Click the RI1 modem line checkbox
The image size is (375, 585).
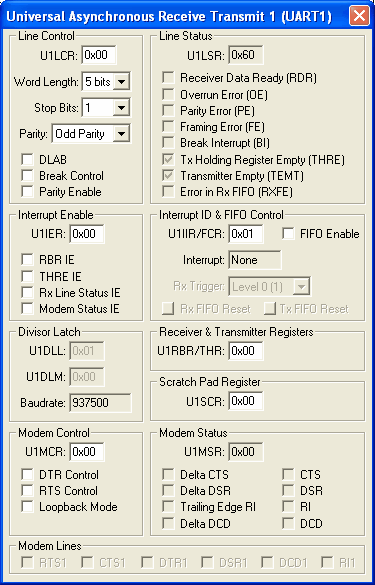[327, 562]
